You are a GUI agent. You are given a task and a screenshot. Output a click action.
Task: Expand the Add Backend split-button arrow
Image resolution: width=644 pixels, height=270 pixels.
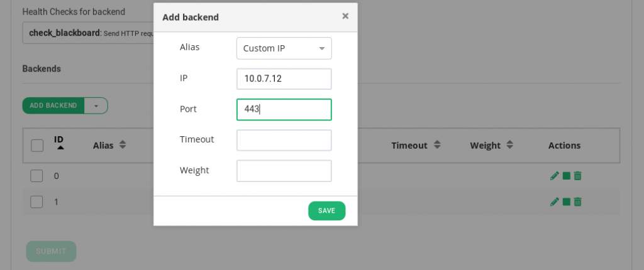96,105
